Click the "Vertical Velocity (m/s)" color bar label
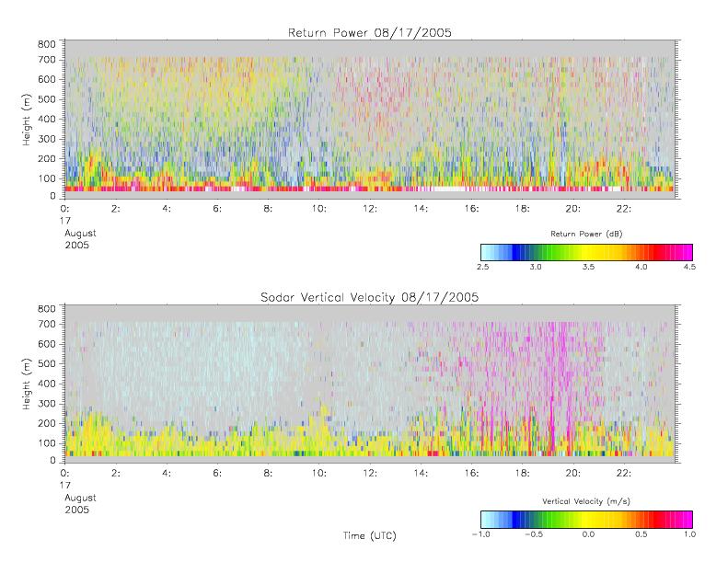Viewport: 728px width, 562px height. 586,501
